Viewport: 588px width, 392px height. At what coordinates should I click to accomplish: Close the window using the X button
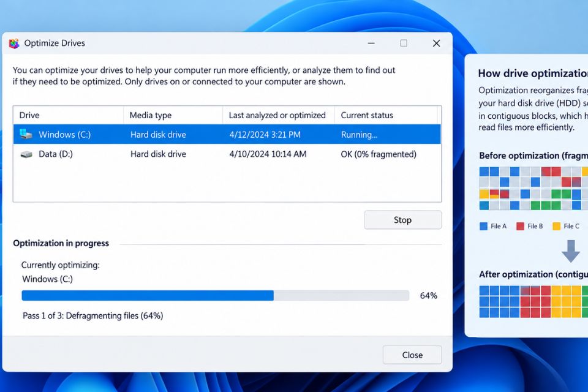(436, 43)
